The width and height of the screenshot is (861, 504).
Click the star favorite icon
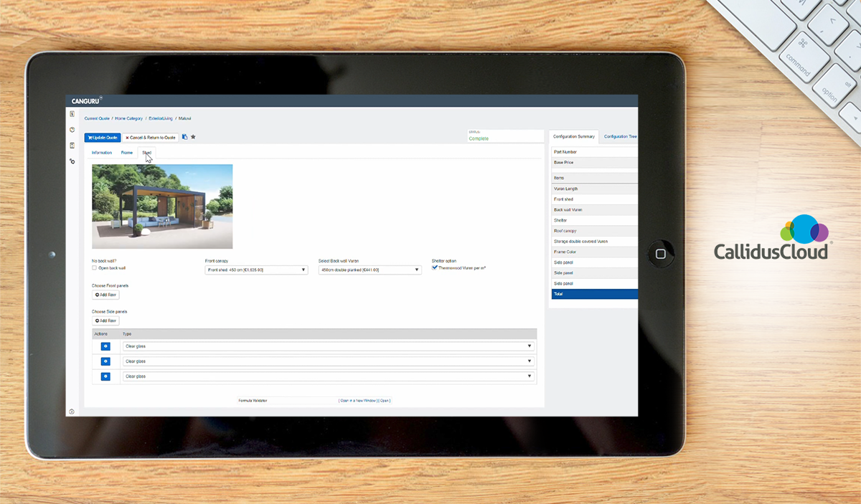[193, 137]
